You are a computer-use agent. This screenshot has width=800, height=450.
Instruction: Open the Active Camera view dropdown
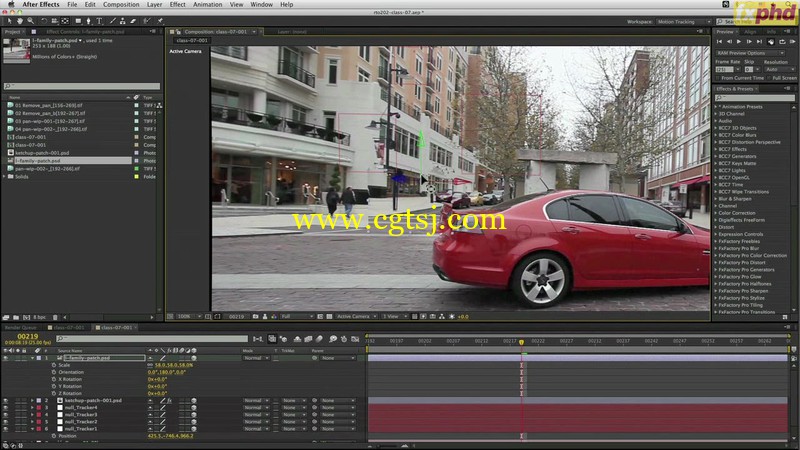[356, 317]
